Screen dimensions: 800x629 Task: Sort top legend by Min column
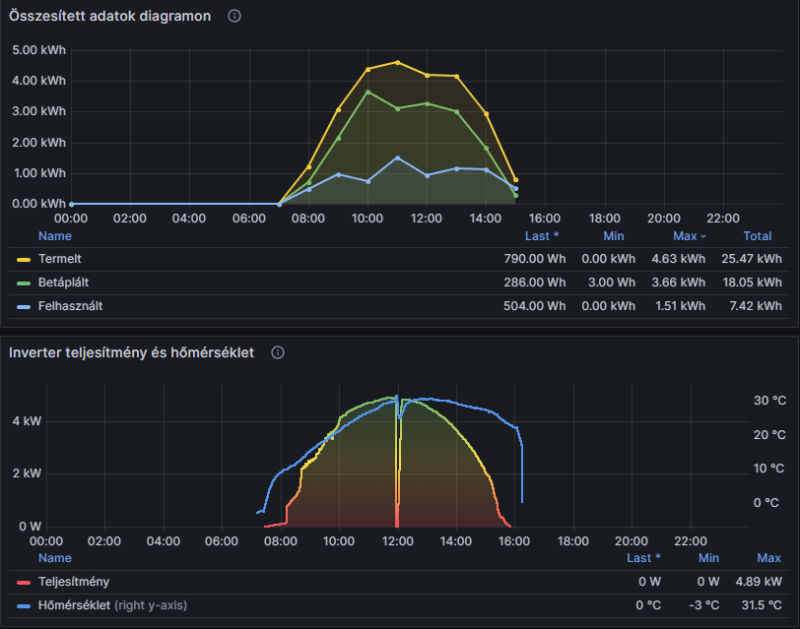click(613, 236)
